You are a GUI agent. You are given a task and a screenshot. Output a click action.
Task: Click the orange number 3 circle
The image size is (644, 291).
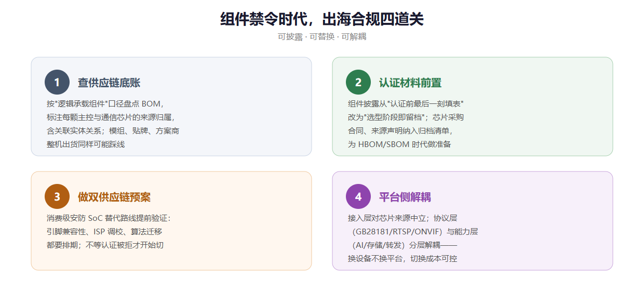[57, 196]
